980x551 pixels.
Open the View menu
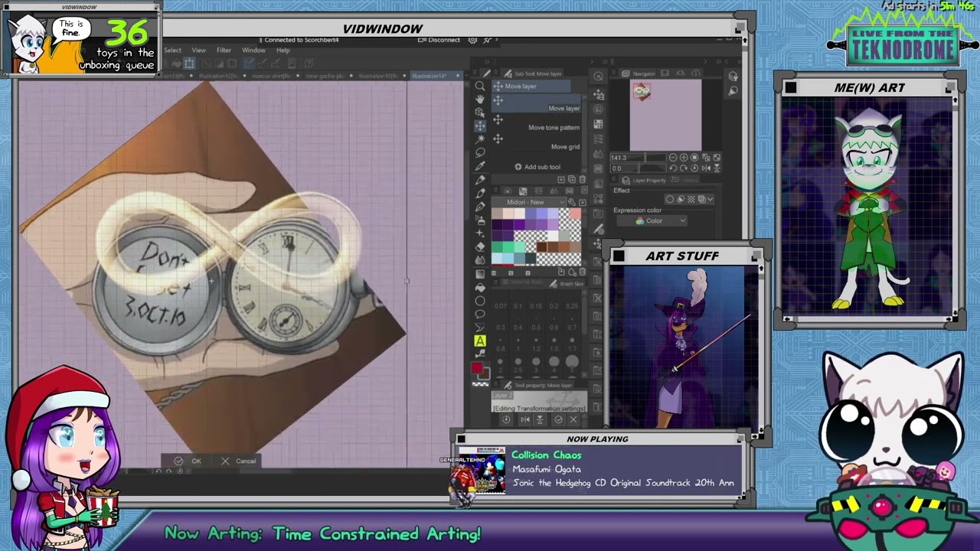(x=198, y=51)
